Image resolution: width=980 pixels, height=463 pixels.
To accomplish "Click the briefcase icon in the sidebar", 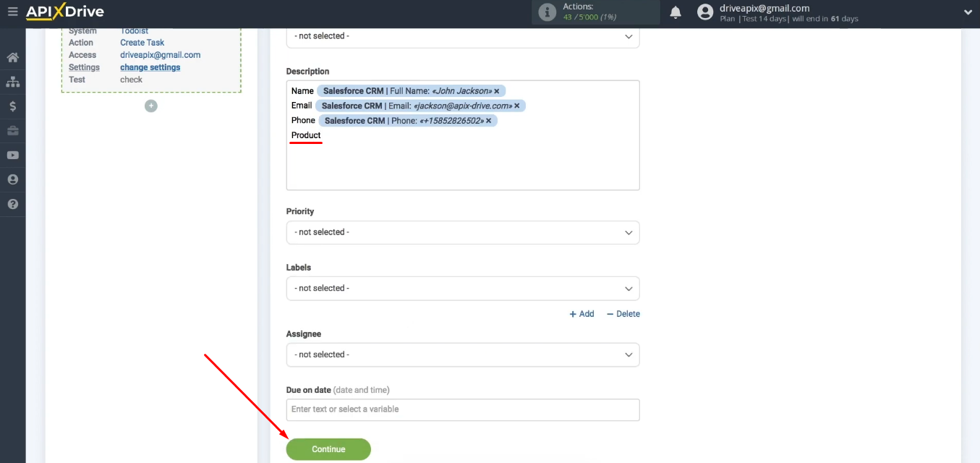I will click(13, 130).
